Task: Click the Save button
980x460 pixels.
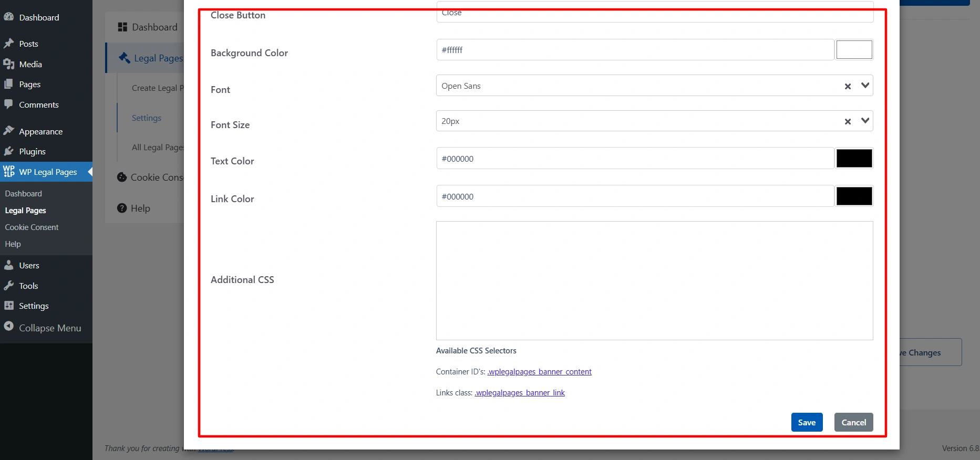Action: [x=807, y=422]
